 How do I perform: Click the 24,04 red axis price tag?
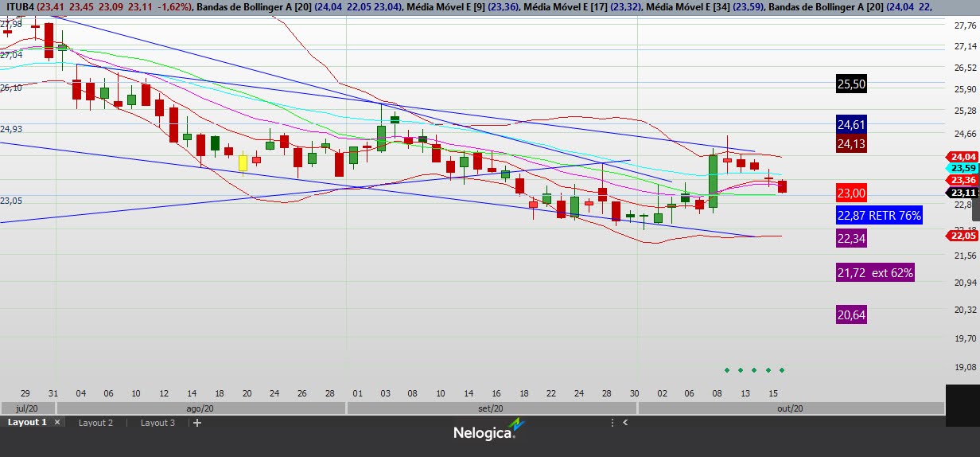click(962, 157)
